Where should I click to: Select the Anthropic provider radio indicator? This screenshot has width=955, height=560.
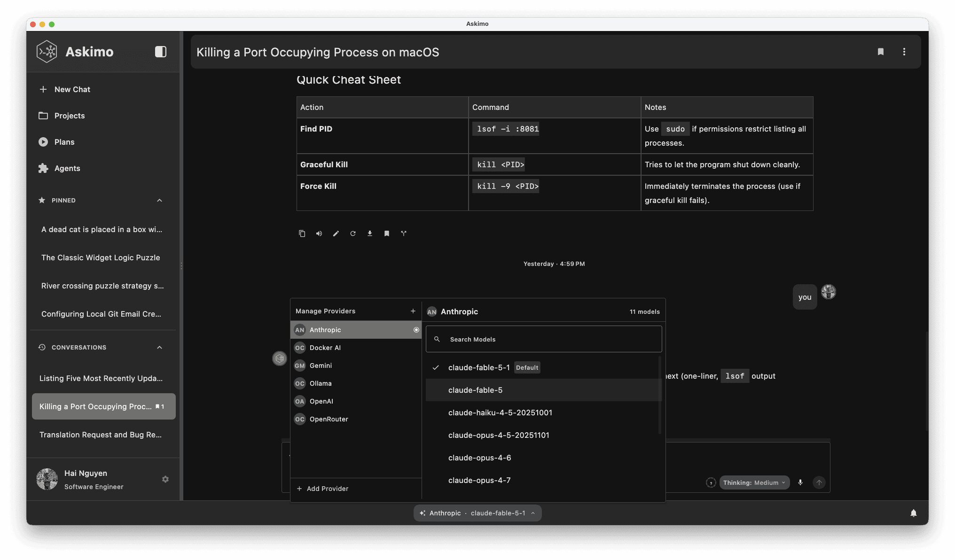pos(416,330)
